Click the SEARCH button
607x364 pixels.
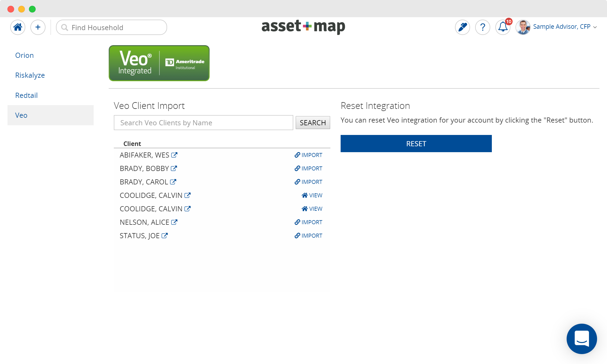click(313, 123)
